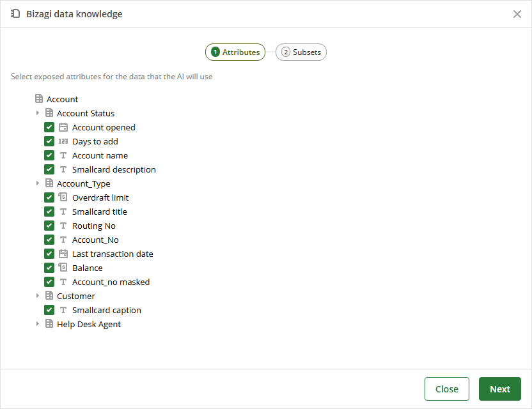Click the calendar icon beside Account opened

coord(63,127)
